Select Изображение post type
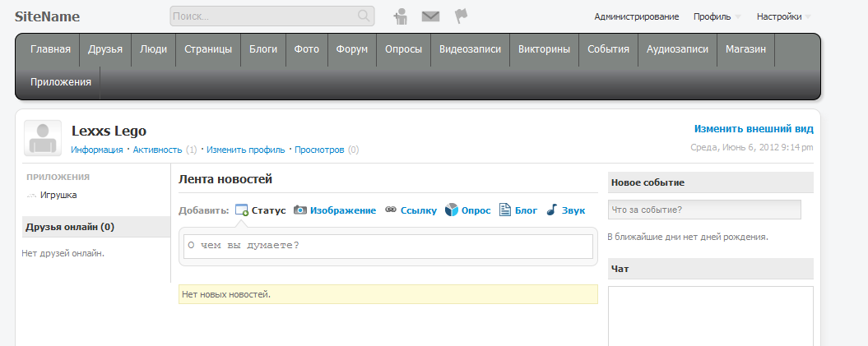 [342, 210]
